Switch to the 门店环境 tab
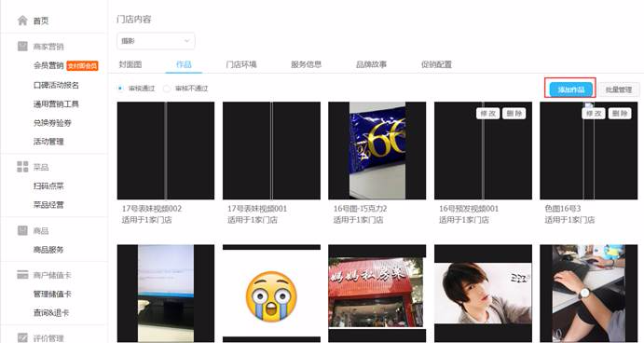Viewport: 644px width, 343px height. coord(241,64)
